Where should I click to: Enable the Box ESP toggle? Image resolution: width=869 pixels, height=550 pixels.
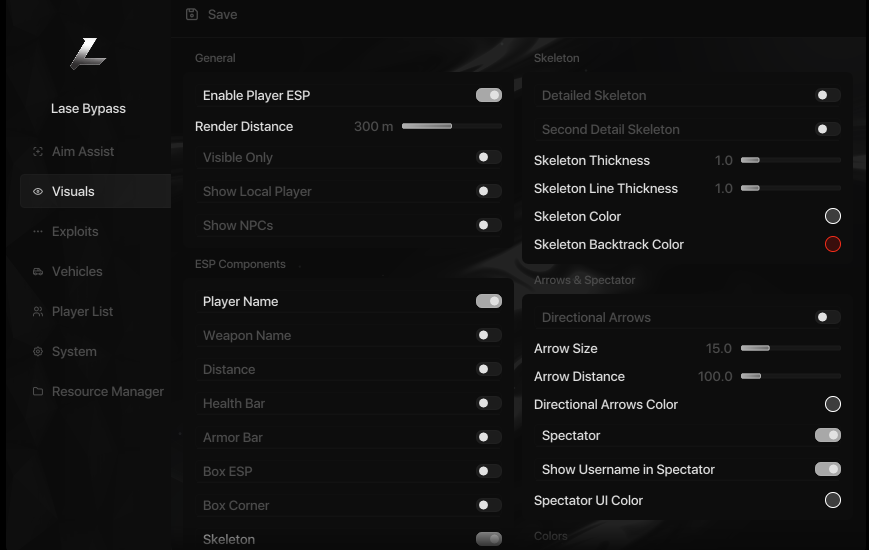tap(489, 471)
